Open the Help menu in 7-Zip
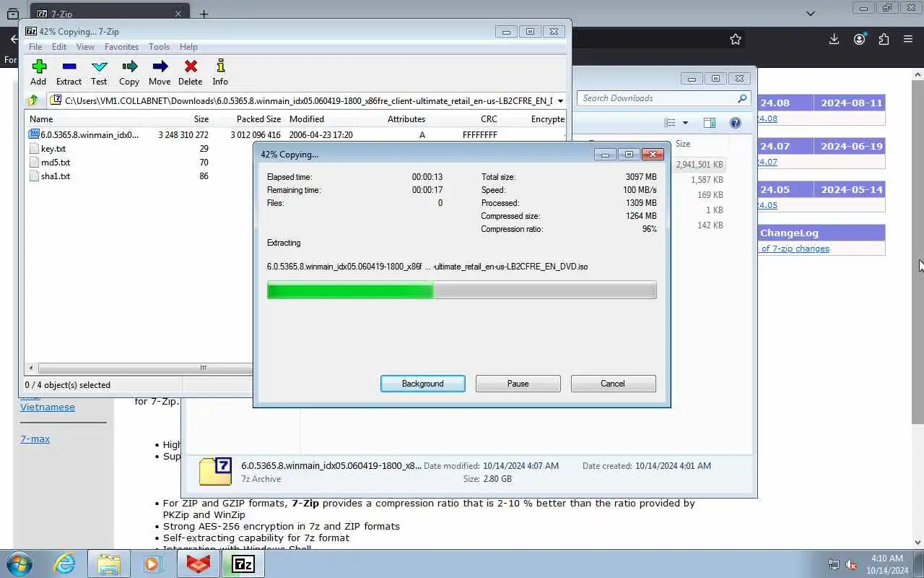 click(188, 47)
